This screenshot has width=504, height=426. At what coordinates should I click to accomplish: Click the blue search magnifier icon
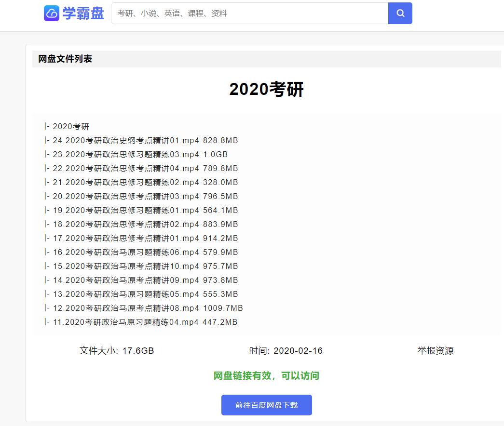(x=400, y=13)
